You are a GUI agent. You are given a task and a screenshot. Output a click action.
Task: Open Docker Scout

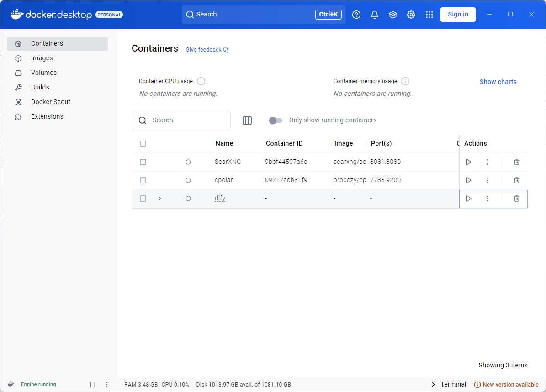pos(58,102)
